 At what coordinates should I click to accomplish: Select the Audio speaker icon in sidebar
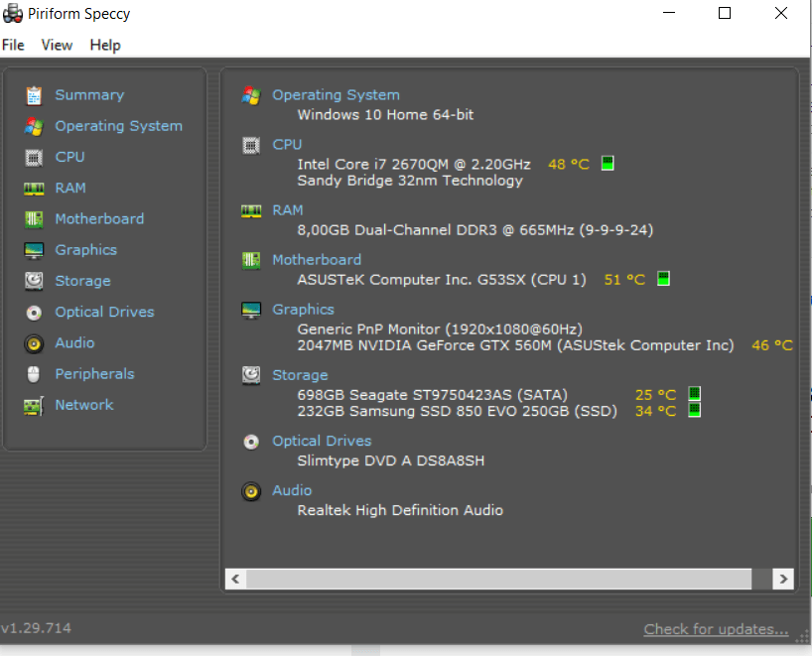pos(34,343)
